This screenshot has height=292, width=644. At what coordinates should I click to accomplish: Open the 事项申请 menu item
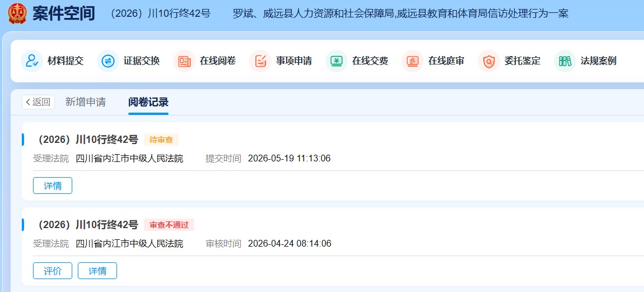click(x=281, y=61)
